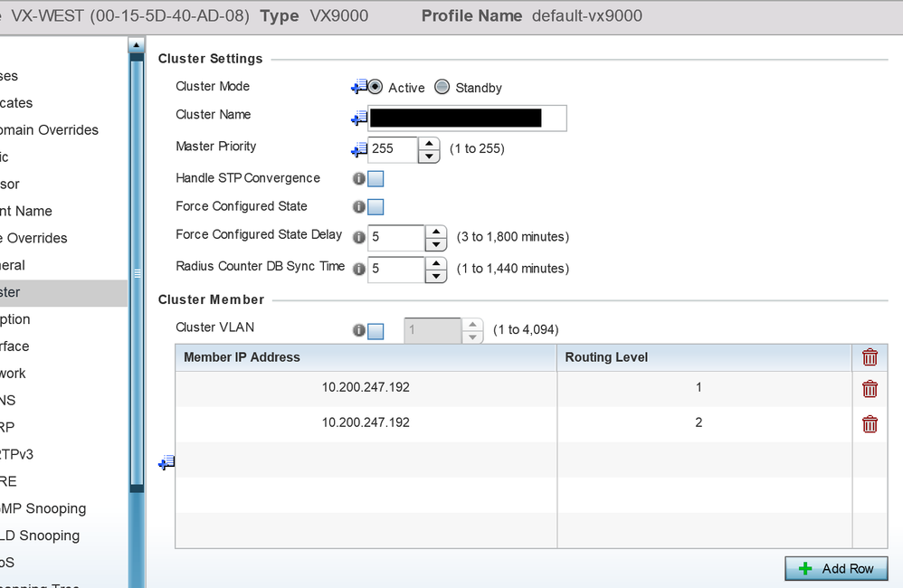
Task: Click the trash icon in table header
Action: pyautogui.click(x=870, y=357)
